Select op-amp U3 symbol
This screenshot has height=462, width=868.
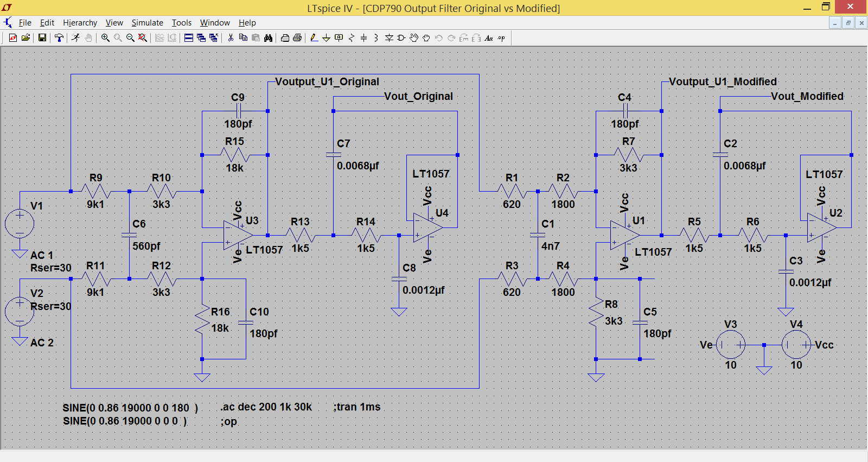point(239,235)
